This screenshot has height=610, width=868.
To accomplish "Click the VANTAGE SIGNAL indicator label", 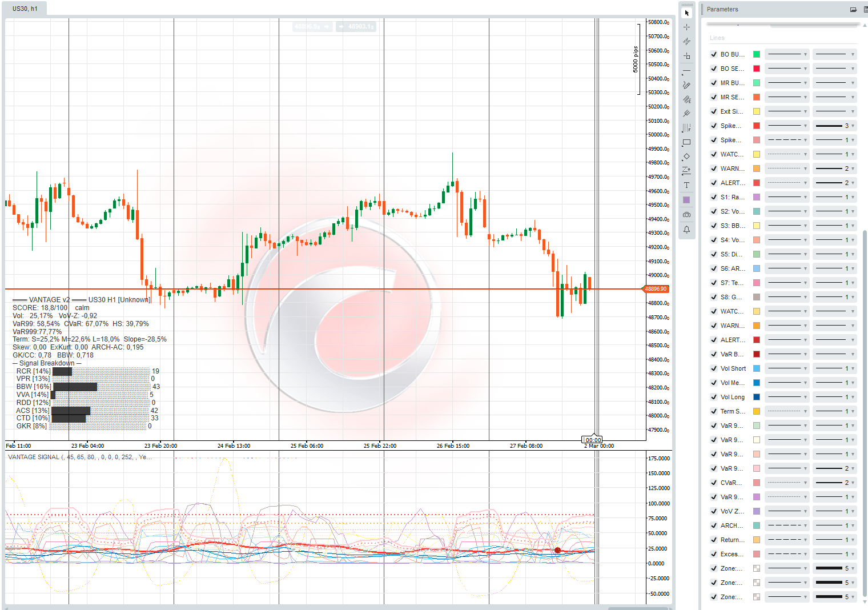I will 34,457.
